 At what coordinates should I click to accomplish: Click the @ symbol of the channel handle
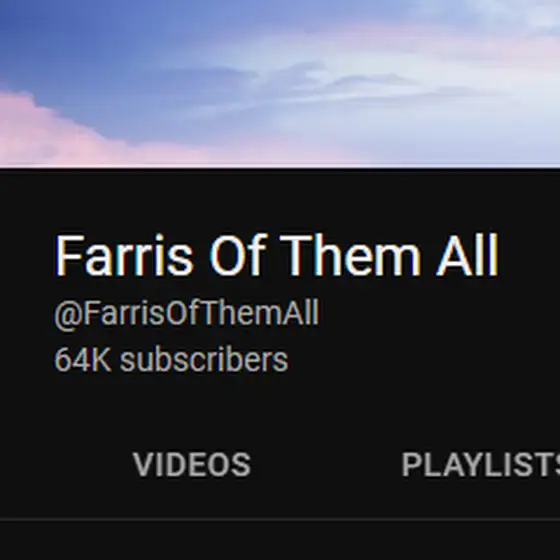[68, 314]
